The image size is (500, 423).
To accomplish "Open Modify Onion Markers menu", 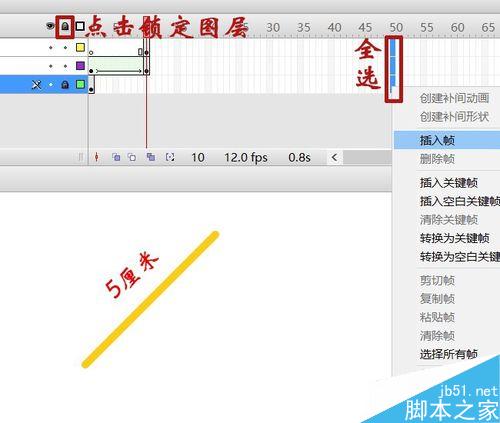I will 170,157.
